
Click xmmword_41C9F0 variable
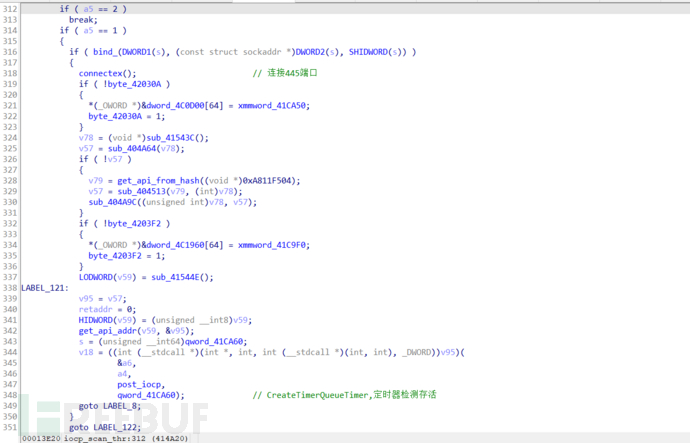[x=273, y=245]
